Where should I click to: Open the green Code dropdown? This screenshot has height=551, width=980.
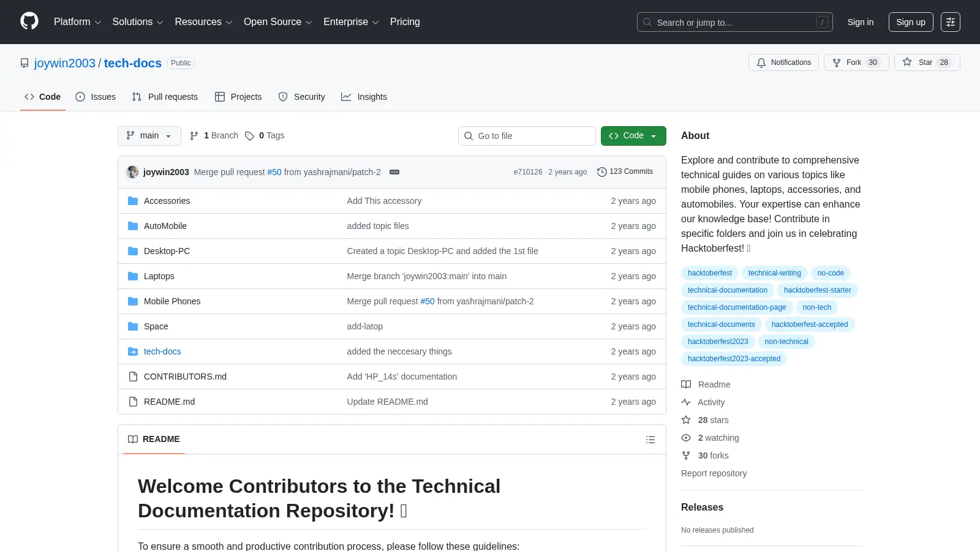633,136
